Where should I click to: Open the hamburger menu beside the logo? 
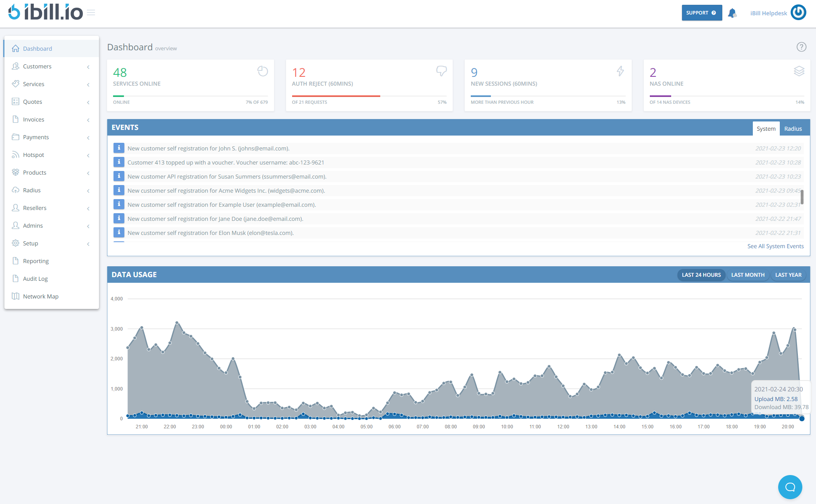(x=91, y=12)
